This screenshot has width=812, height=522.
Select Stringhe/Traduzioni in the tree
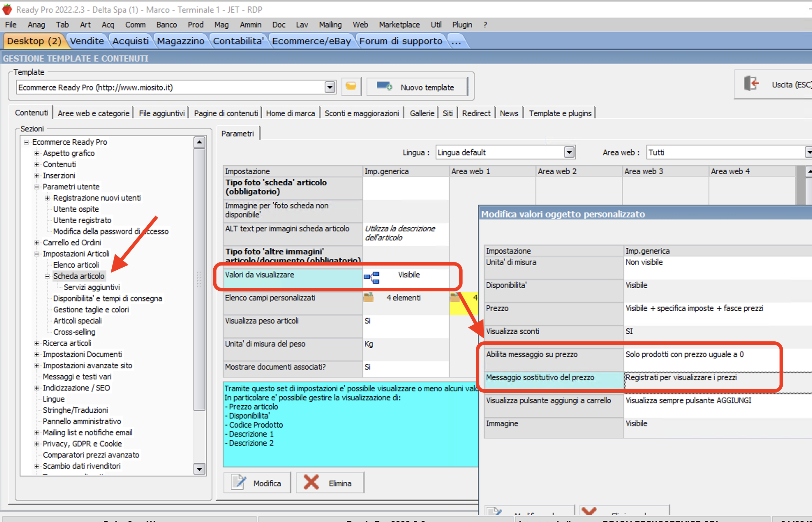point(75,410)
